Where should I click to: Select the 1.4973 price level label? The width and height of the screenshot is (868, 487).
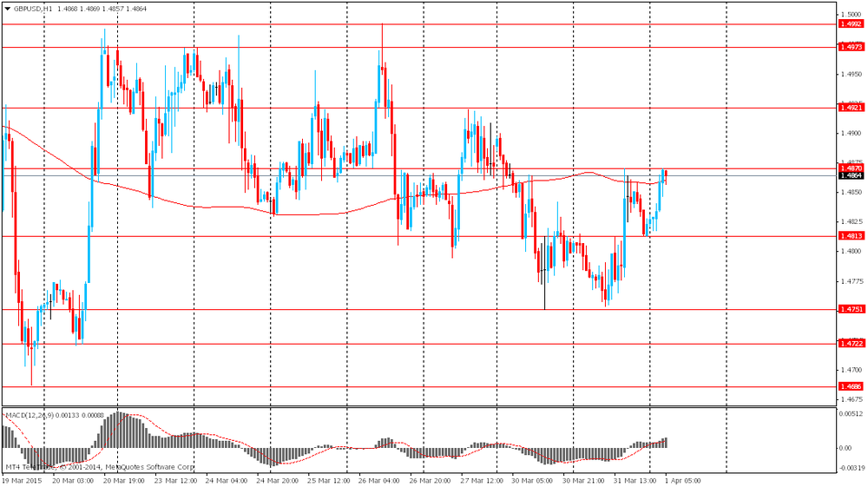pyautogui.click(x=851, y=48)
